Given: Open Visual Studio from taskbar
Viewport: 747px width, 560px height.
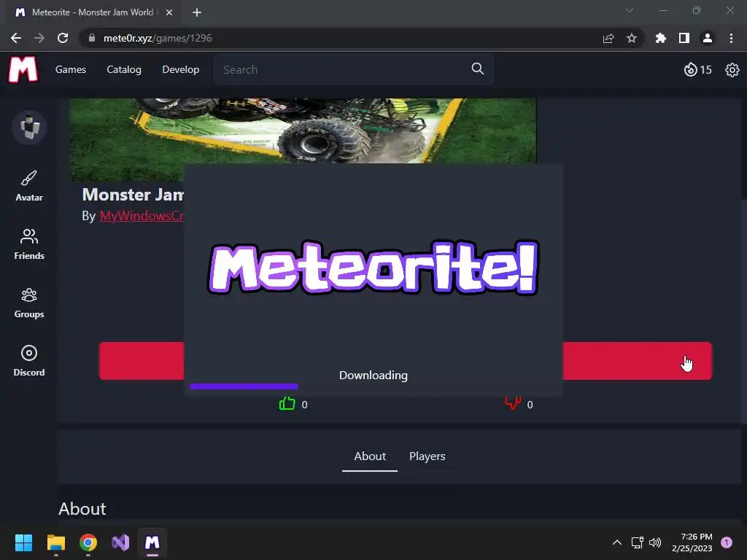Looking at the screenshot, I should point(120,542).
